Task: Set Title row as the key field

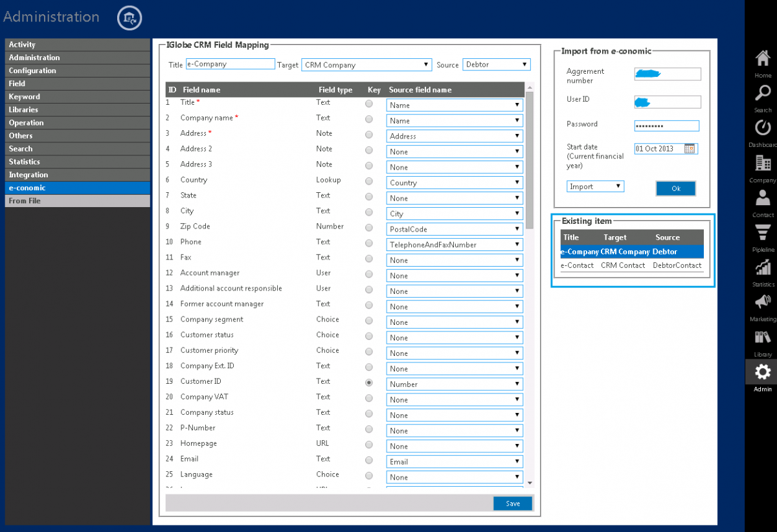Action: (x=369, y=104)
